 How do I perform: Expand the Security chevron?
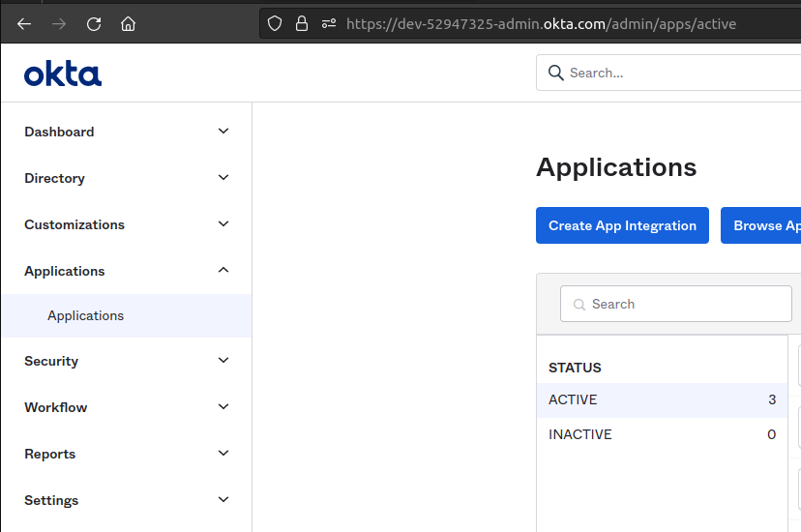coord(223,361)
